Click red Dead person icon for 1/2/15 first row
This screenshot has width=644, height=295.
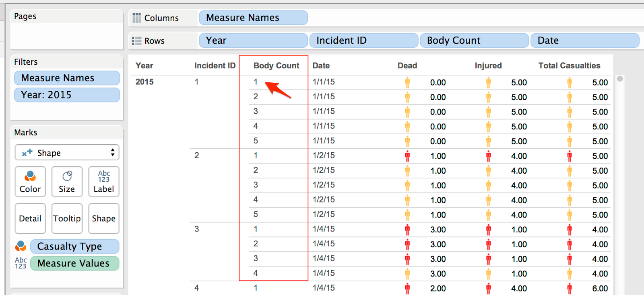pyautogui.click(x=407, y=156)
